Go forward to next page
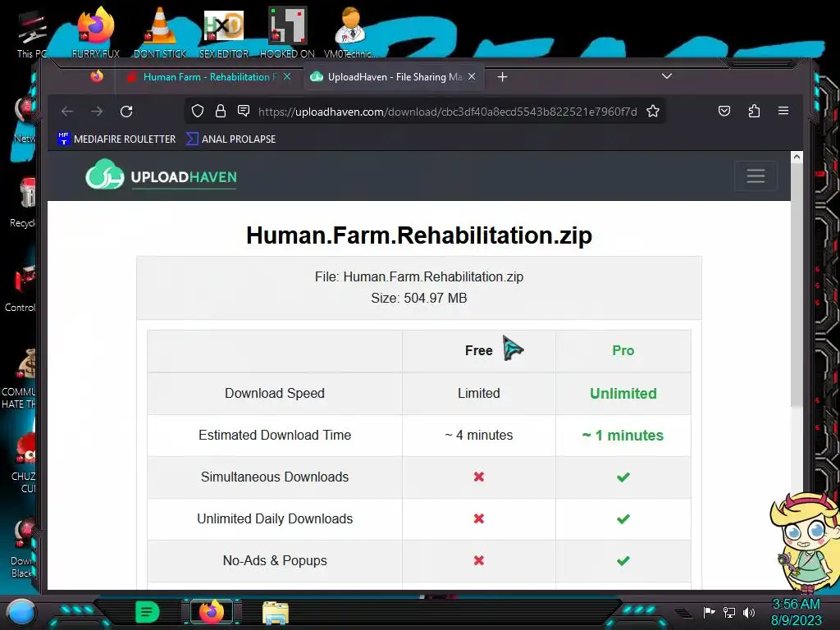 tap(97, 112)
